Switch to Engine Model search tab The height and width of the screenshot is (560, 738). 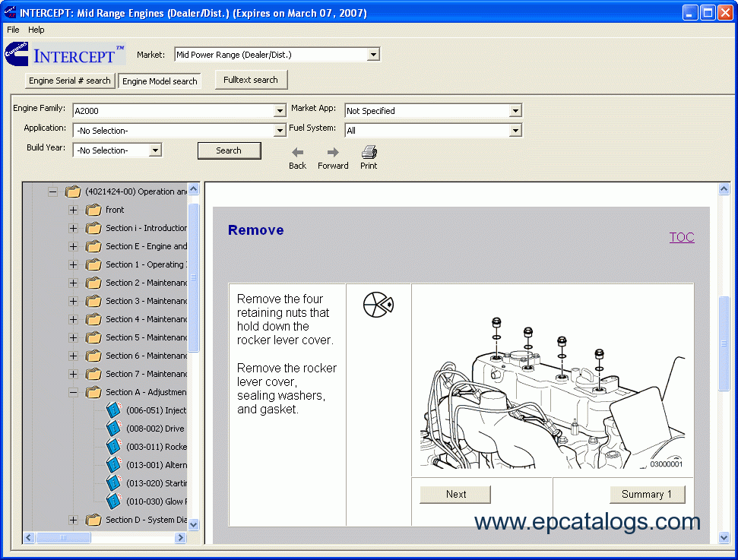point(160,81)
